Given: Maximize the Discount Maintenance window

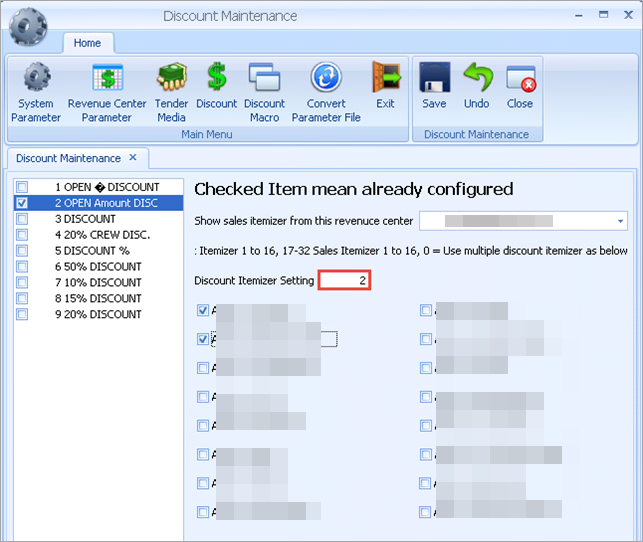Looking at the screenshot, I should [x=603, y=15].
